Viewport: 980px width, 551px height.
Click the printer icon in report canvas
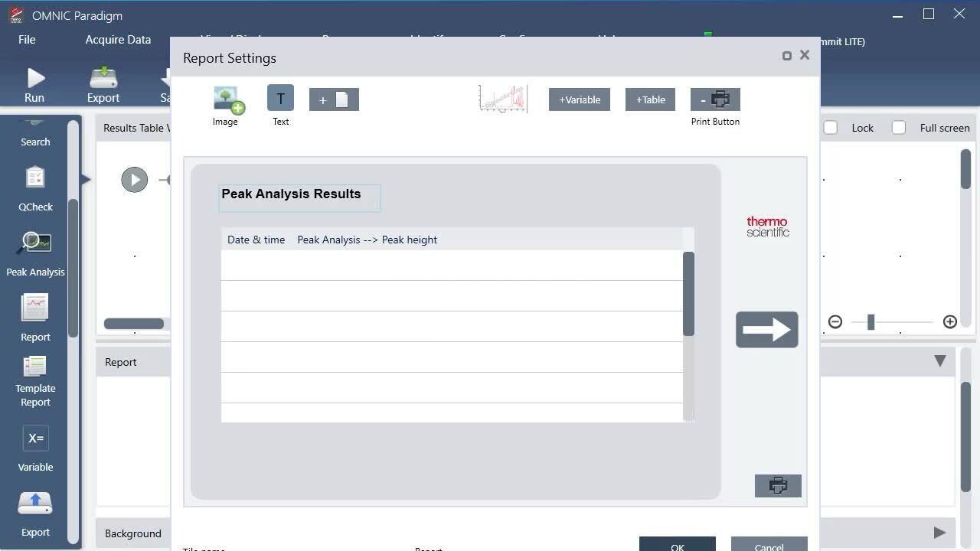tap(778, 486)
